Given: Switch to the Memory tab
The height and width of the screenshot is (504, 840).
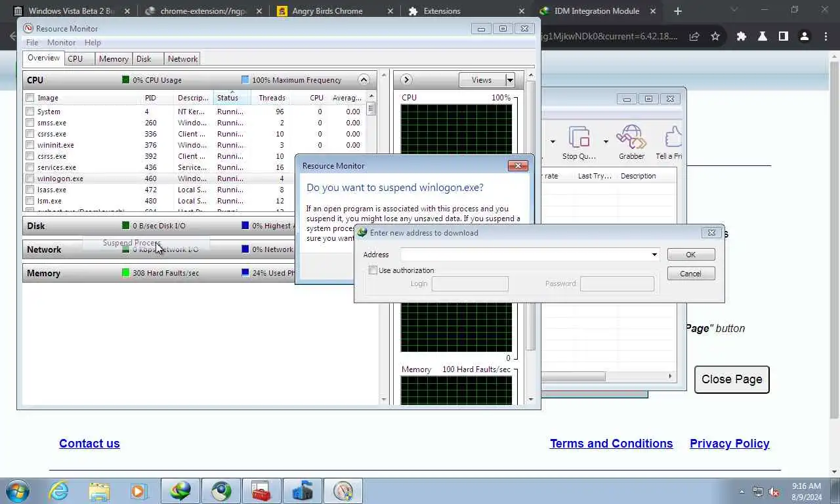Looking at the screenshot, I should (114, 59).
